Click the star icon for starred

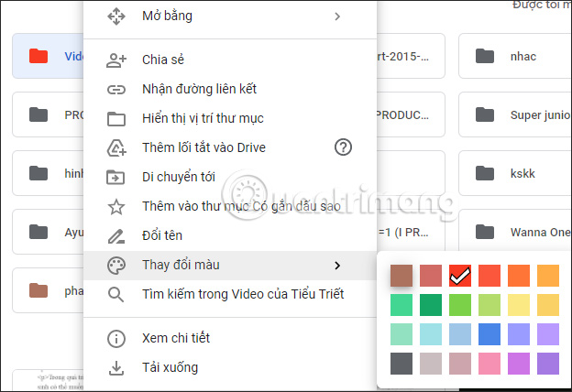pos(116,207)
